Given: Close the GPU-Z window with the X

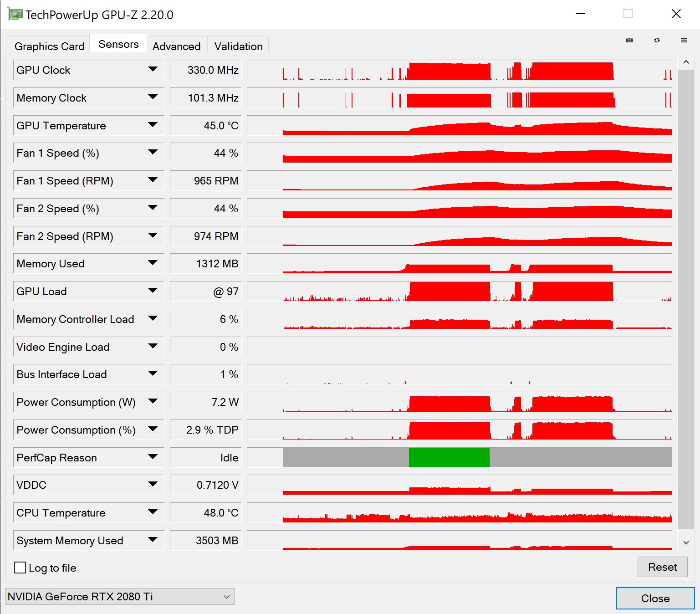Looking at the screenshot, I should [676, 14].
